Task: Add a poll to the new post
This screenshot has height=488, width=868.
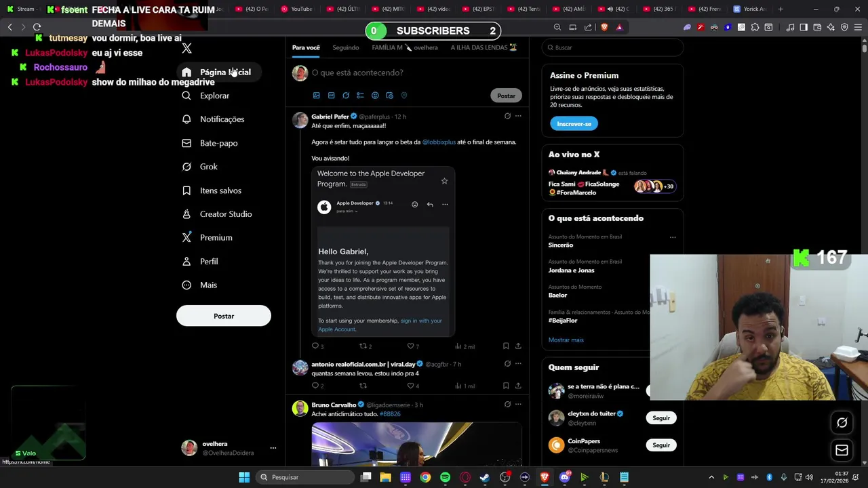Action: (360, 96)
